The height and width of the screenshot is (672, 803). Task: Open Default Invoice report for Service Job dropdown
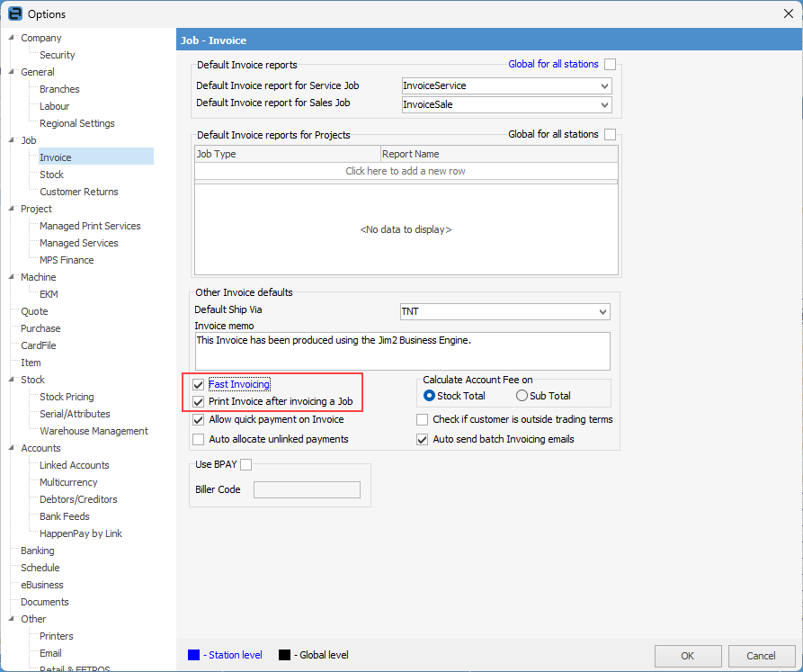pos(603,86)
